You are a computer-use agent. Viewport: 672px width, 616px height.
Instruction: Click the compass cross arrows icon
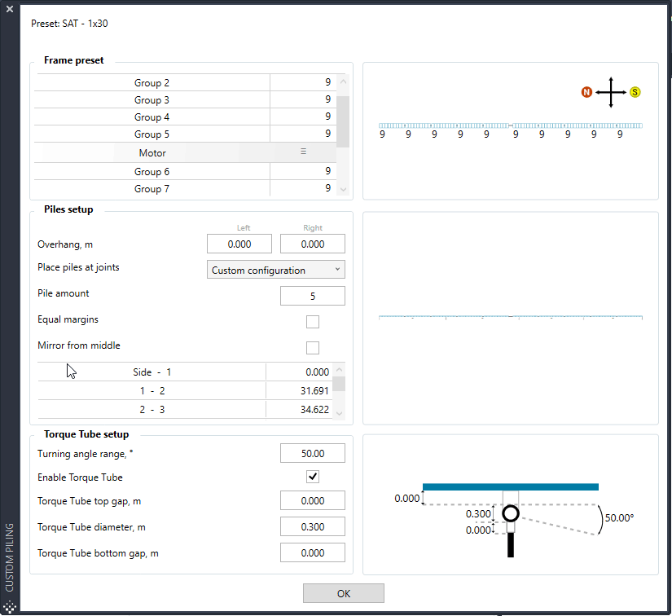611,92
